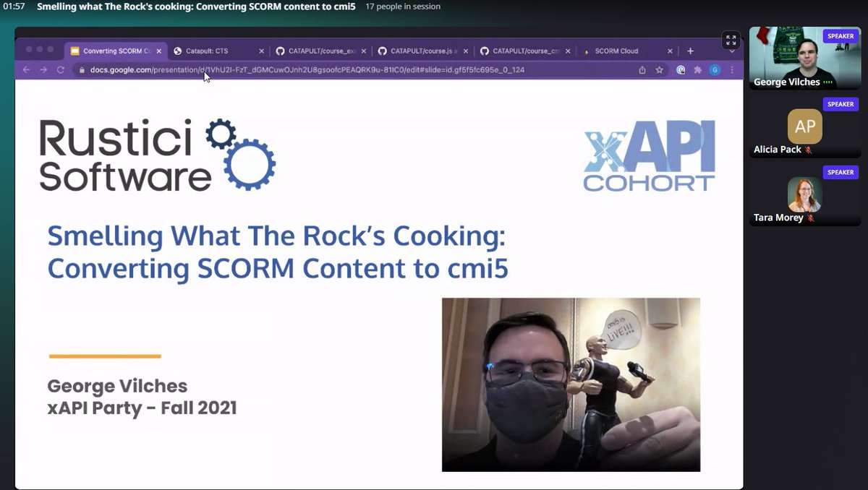Image resolution: width=868 pixels, height=490 pixels.
Task: Open the Chrome three-dot menu
Action: pos(732,70)
